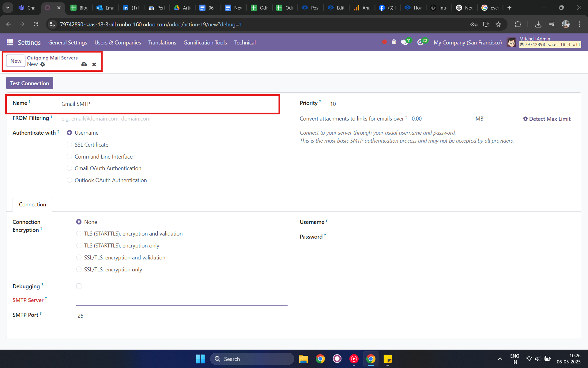Expand Users & Companies menu
The image size is (588, 368).
pos(118,43)
